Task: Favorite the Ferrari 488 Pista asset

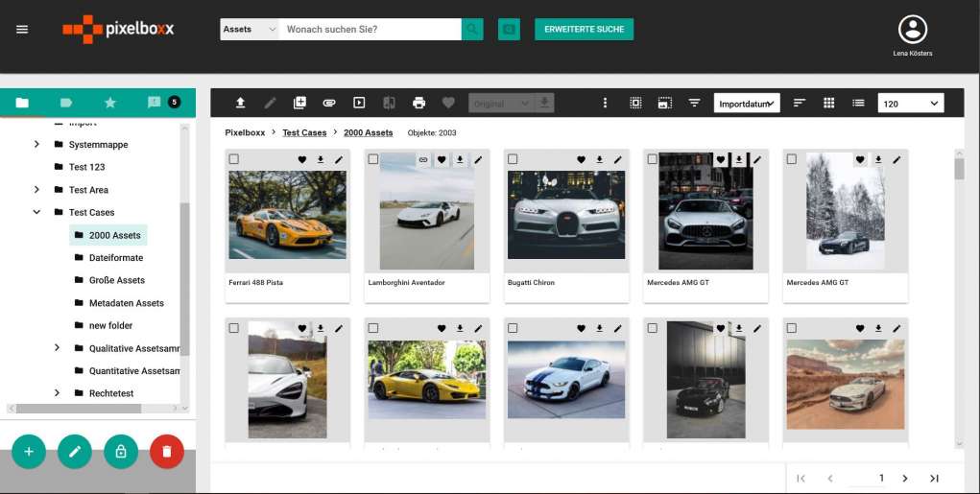Action: tap(302, 160)
